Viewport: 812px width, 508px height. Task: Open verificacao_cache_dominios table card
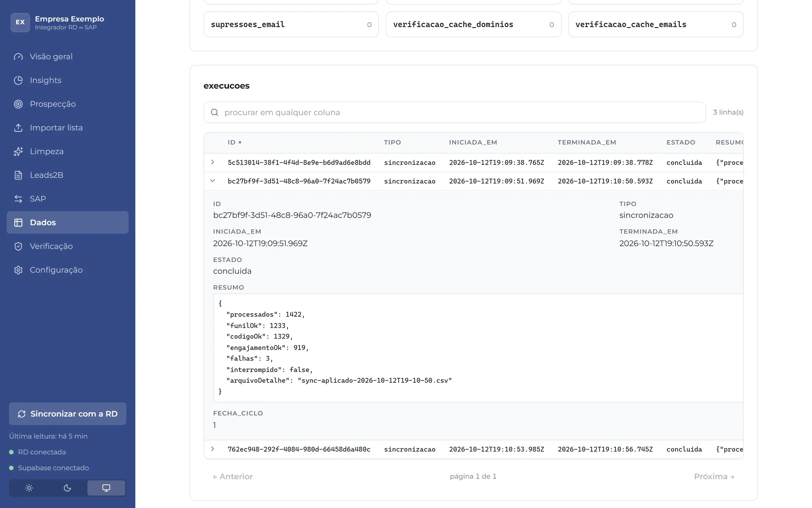click(473, 24)
